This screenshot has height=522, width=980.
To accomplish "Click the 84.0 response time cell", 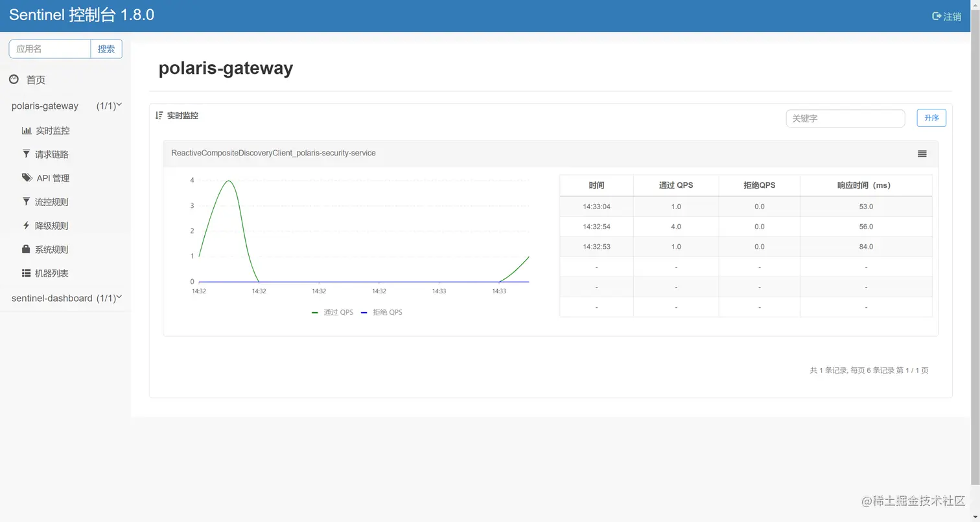I will point(866,247).
